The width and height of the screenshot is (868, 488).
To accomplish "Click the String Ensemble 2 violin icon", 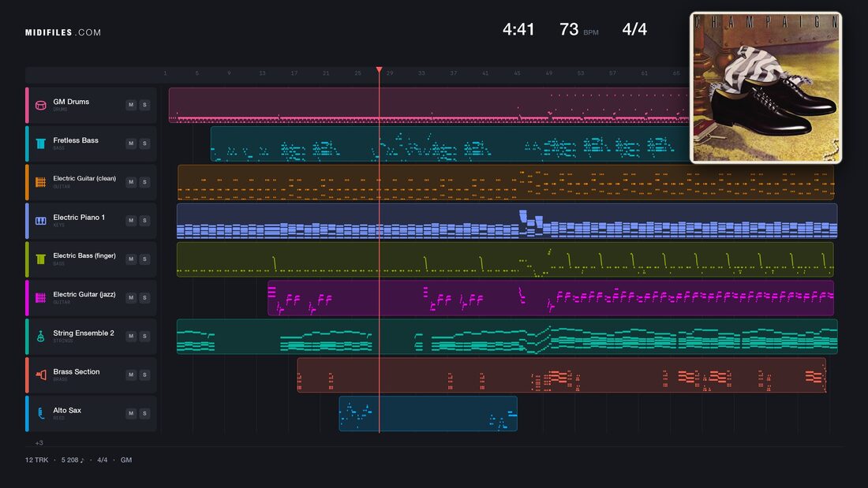I will (x=40, y=337).
